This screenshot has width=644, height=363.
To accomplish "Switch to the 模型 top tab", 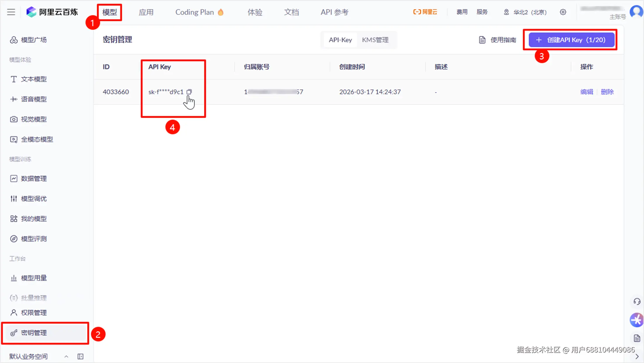I will [x=110, y=12].
